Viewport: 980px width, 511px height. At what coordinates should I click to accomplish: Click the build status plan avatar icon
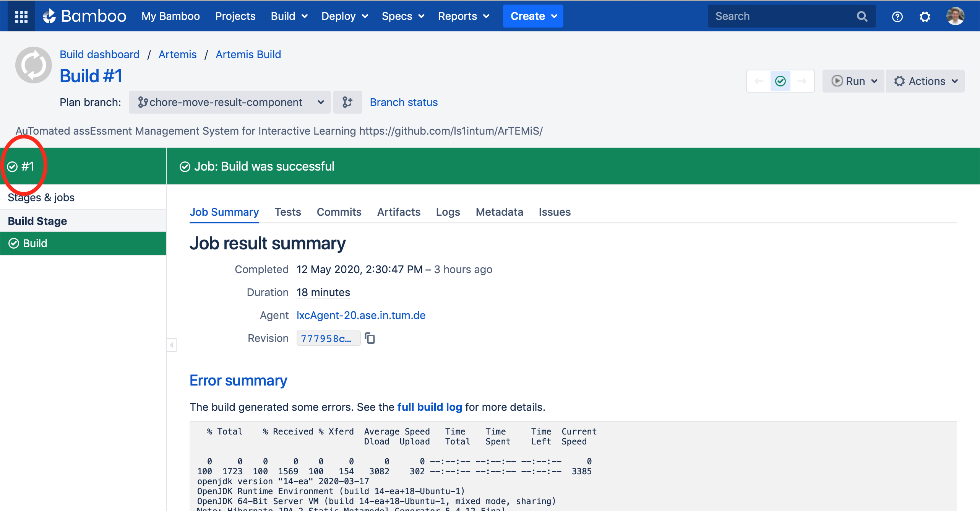pos(34,65)
